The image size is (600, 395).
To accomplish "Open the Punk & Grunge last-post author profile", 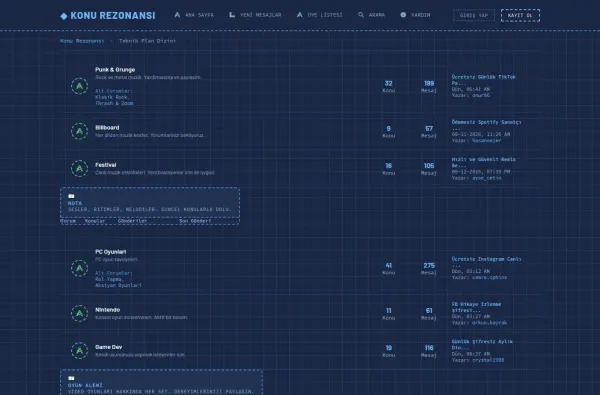I will [x=481, y=95].
